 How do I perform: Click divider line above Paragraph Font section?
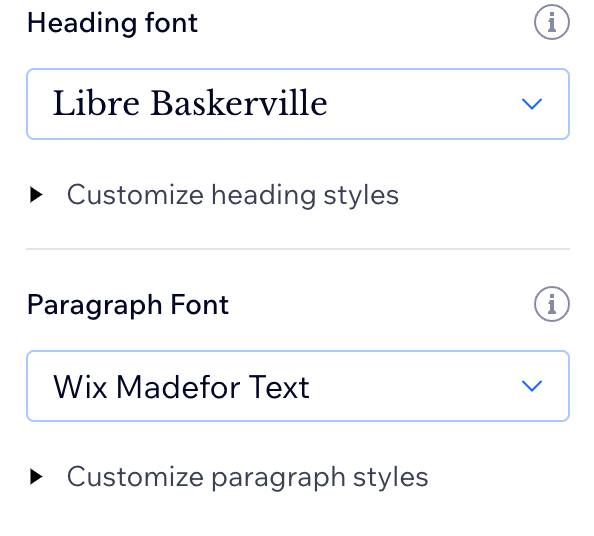(298, 249)
